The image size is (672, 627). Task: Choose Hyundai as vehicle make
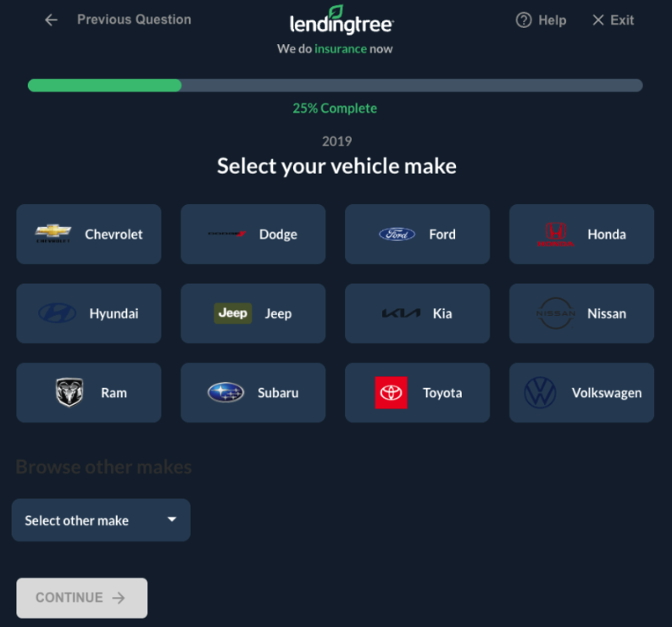coord(89,313)
